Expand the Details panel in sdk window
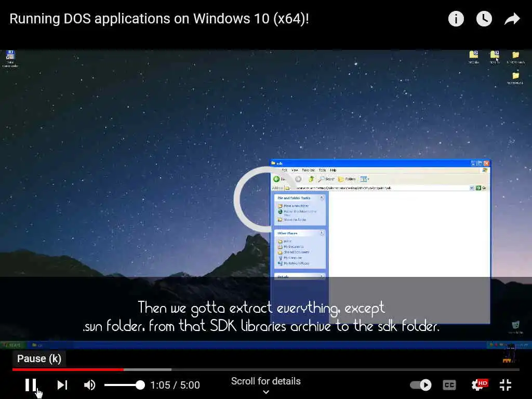The image size is (532, 399). click(x=322, y=276)
